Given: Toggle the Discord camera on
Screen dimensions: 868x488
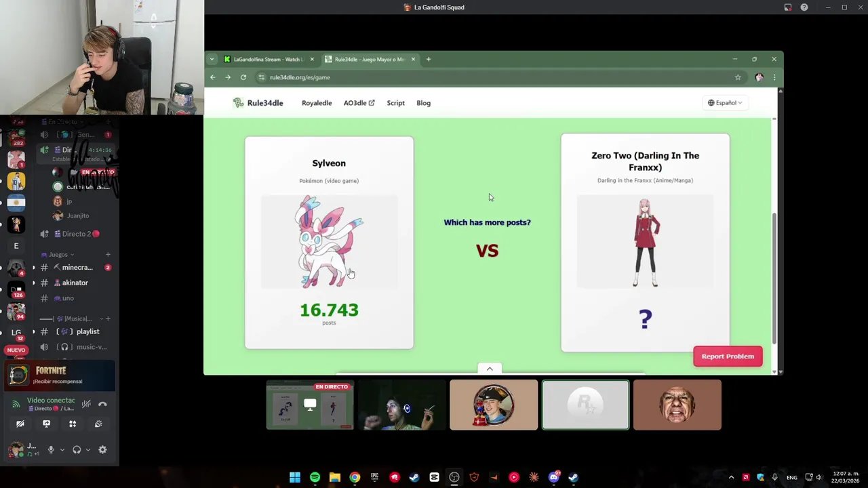Looking at the screenshot, I should (x=20, y=424).
